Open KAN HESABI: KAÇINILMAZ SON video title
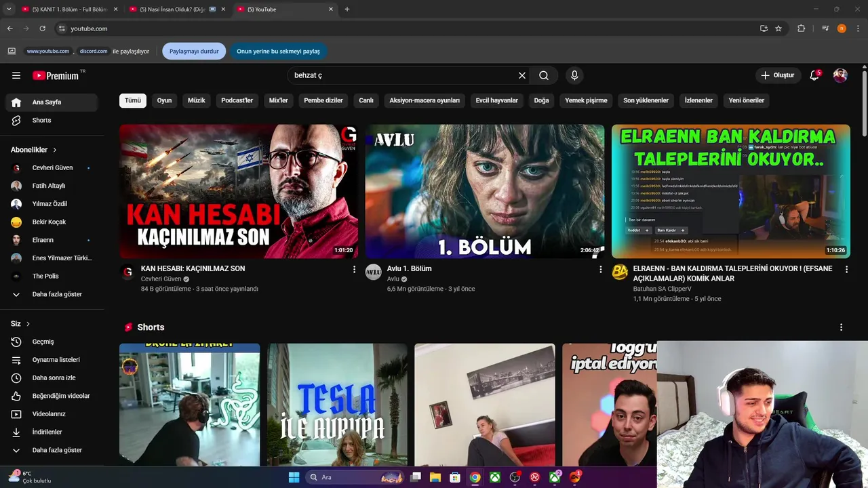The width and height of the screenshot is (868, 488). [193, 269]
